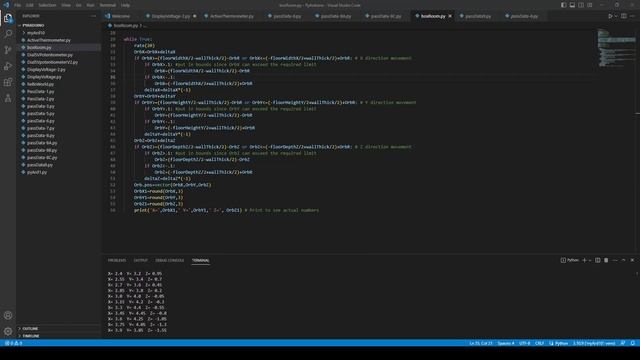
Task: Open the Run and Debug view
Action: point(8,66)
